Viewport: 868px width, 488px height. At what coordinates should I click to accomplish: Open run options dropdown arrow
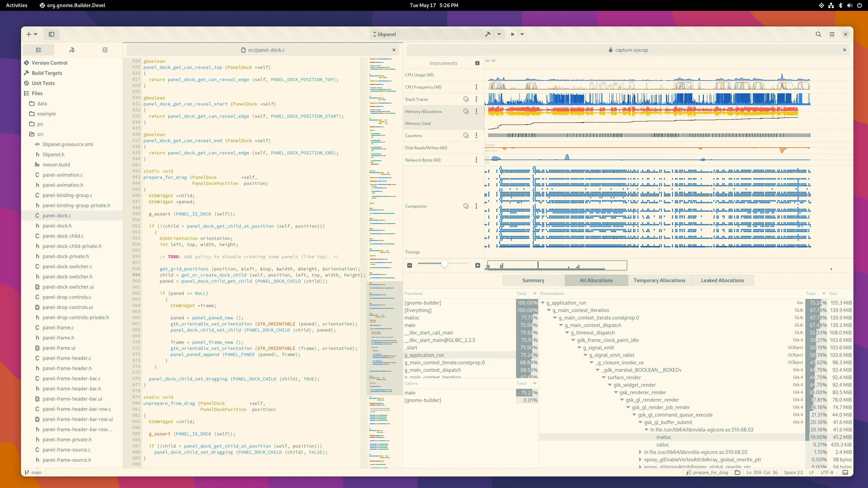pos(522,34)
